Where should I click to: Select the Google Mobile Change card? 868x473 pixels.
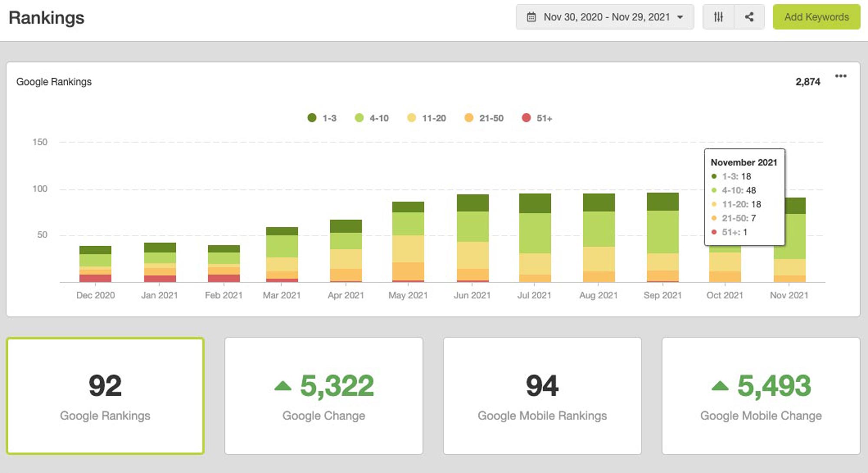coord(760,396)
